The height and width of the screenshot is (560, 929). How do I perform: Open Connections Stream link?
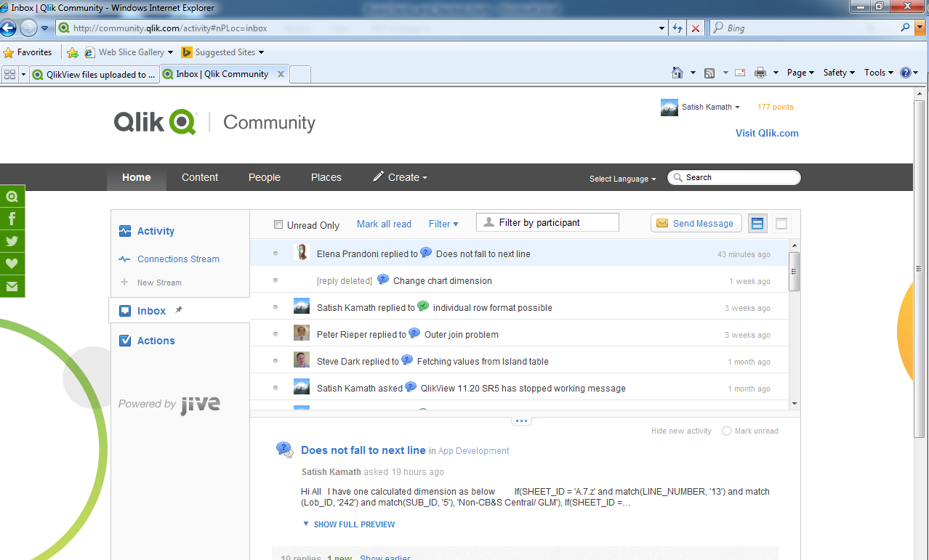click(x=178, y=259)
